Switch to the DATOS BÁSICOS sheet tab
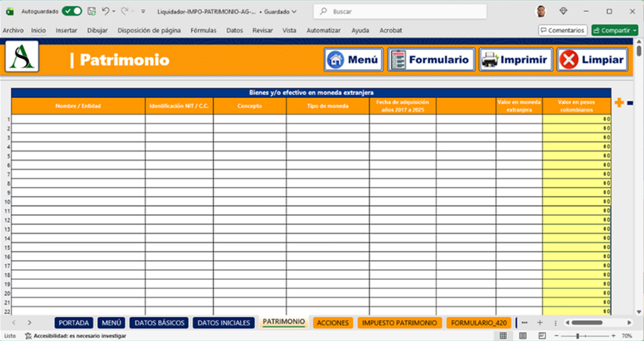 (159, 323)
